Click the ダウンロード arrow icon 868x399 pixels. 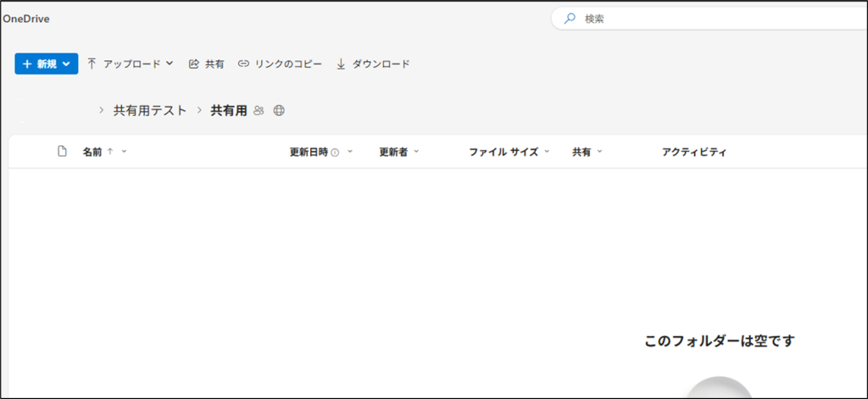click(342, 64)
